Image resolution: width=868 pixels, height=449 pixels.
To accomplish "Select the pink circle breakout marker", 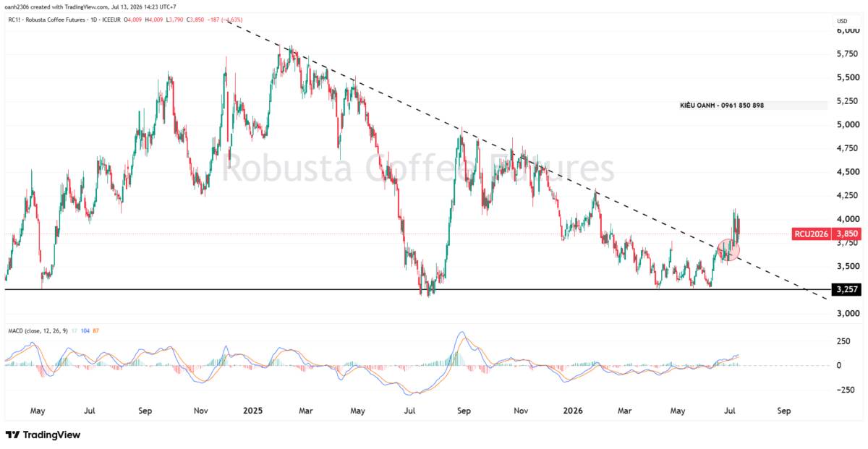I will click(728, 249).
